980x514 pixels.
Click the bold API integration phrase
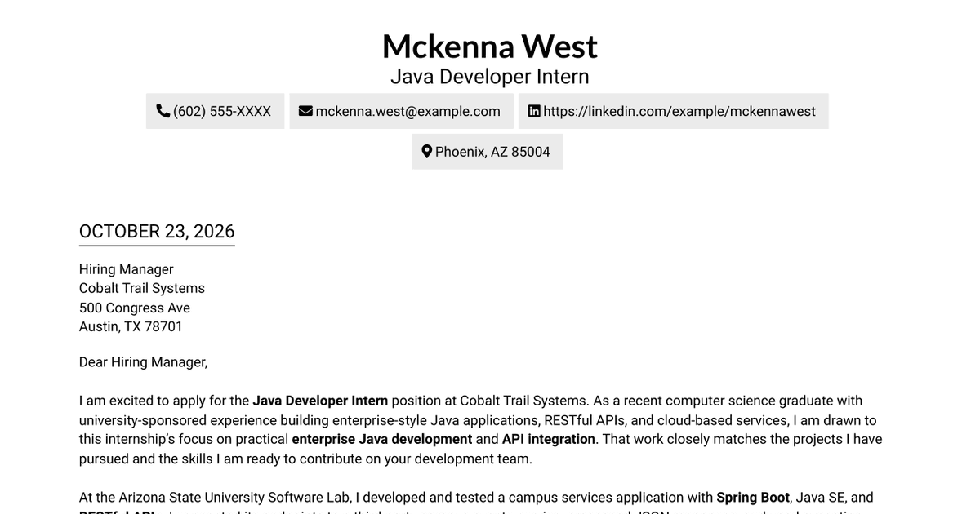pyautogui.click(x=549, y=439)
